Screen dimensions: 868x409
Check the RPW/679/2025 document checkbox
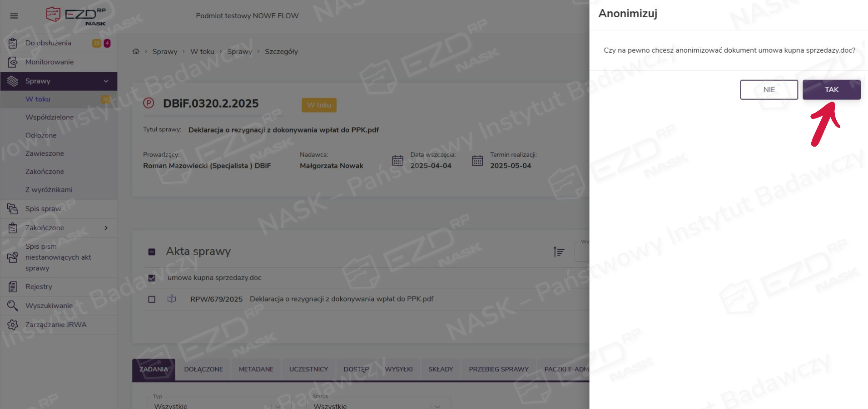pyautogui.click(x=152, y=300)
